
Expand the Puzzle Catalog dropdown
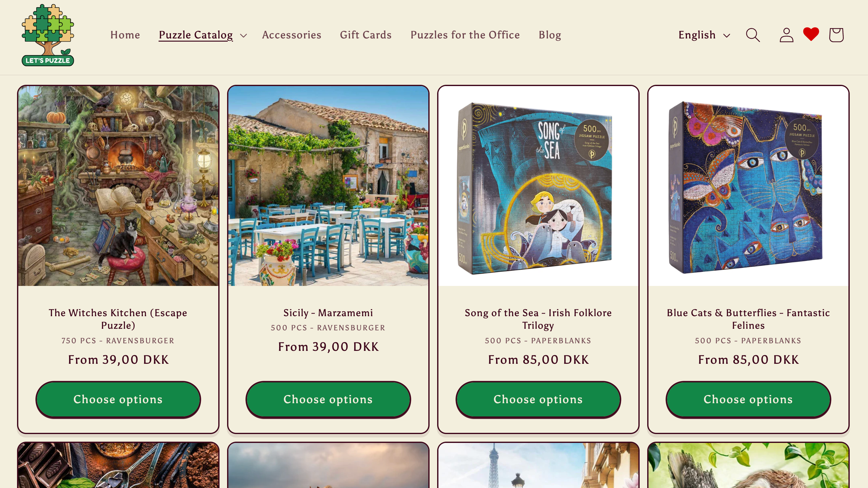(x=203, y=35)
